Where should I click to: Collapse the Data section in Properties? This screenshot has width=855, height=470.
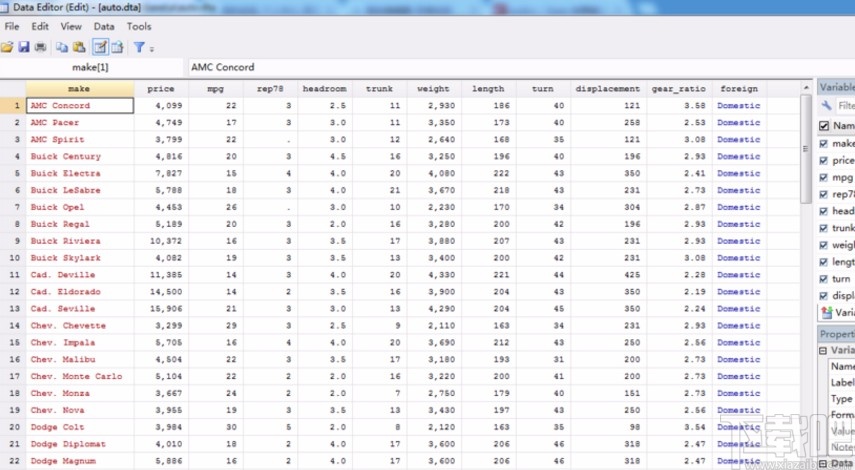tap(823, 464)
